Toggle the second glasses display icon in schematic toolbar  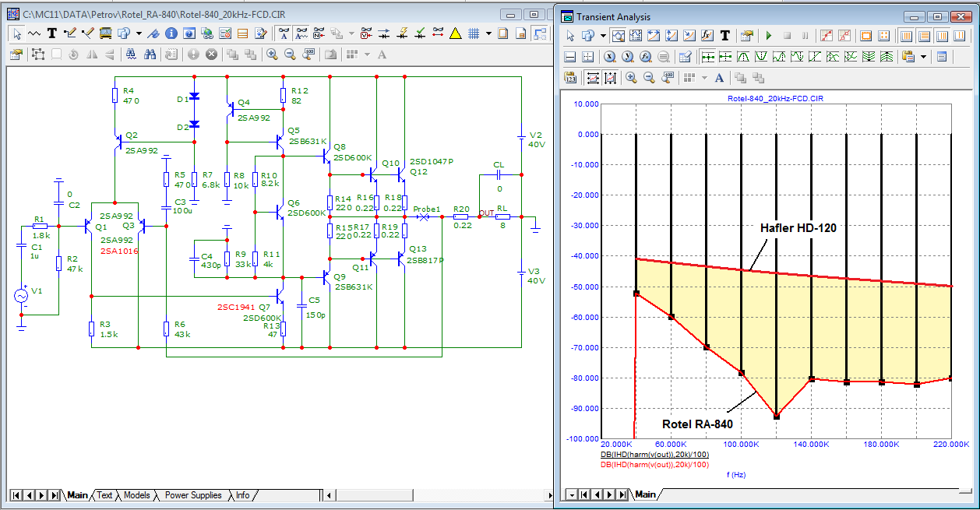[301, 33]
